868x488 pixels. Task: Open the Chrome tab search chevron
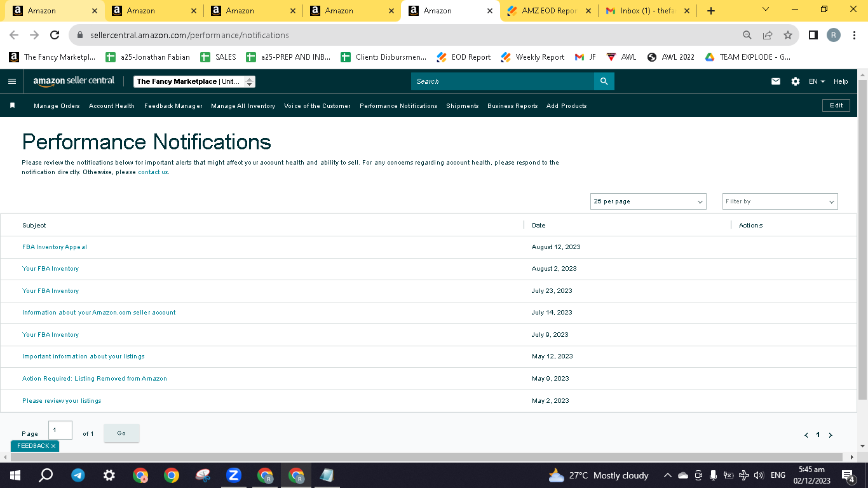tap(765, 10)
